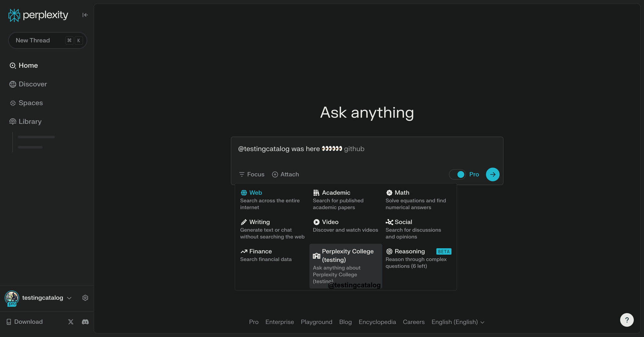Open the Careers footer link
This screenshot has width=644, height=337.
point(414,322)
